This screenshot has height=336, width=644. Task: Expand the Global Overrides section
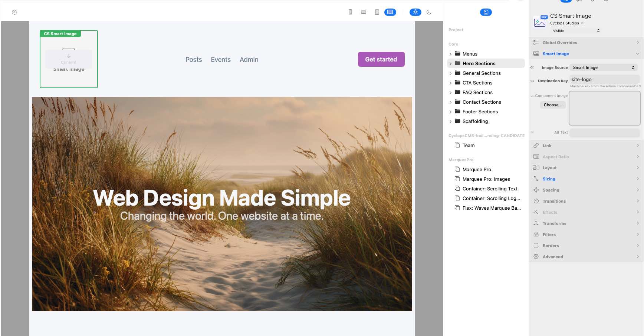pos(586,43)
